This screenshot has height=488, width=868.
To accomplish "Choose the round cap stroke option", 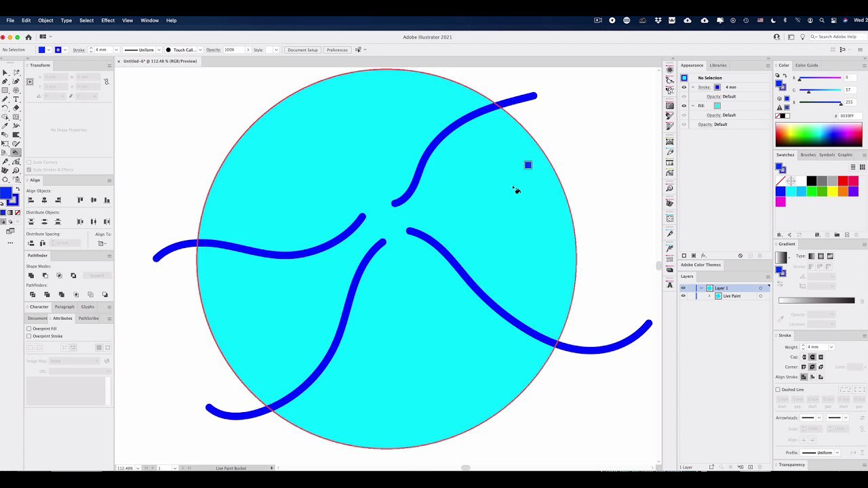I will click(x=812, y=357).
